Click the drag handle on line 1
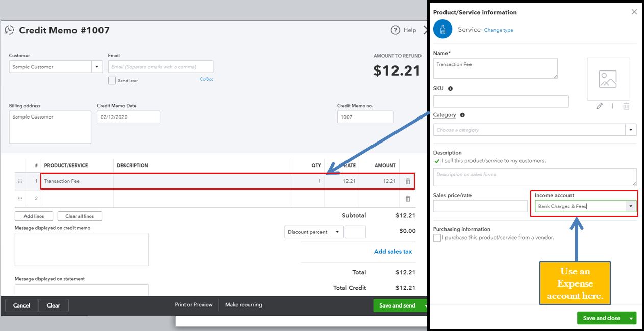The height and width of the screenshot is (331, 644). click(x=20, y=181)
